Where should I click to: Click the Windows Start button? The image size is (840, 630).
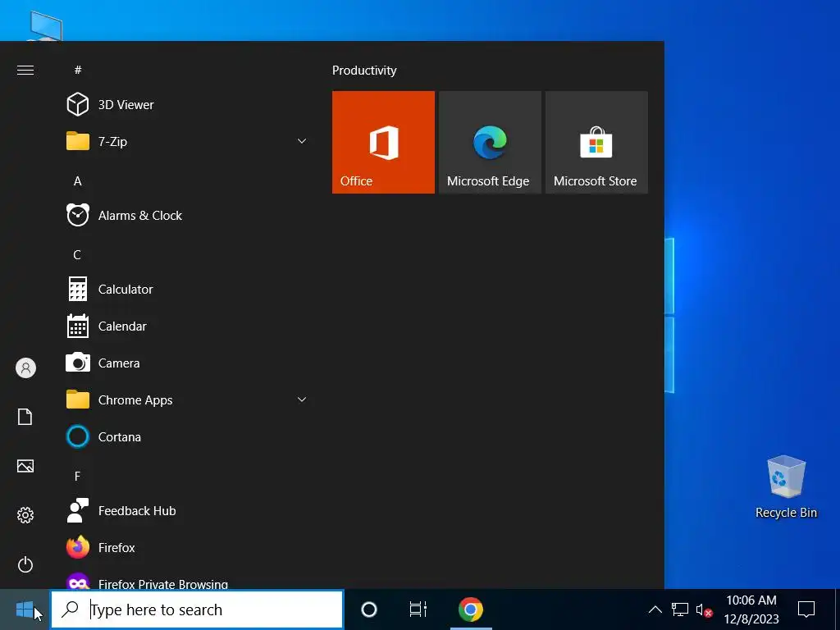[25, 609]
